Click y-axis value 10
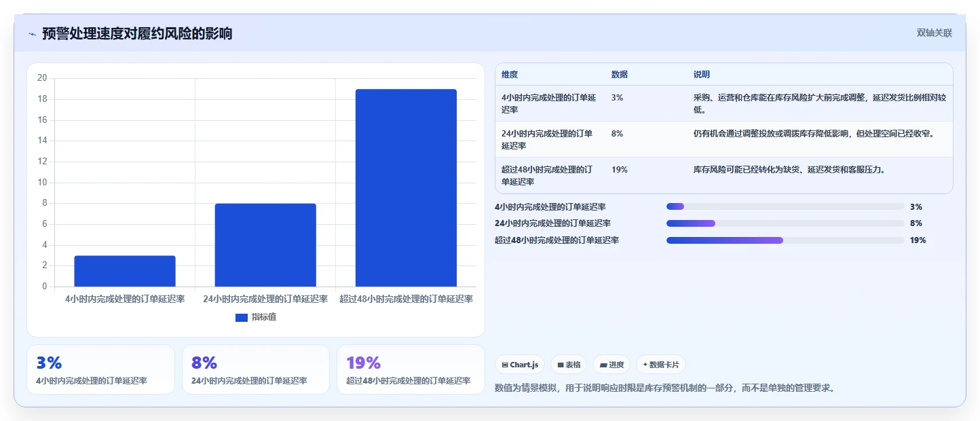The height and width of the screenshot is (421, 980). [x=42, y=182]
